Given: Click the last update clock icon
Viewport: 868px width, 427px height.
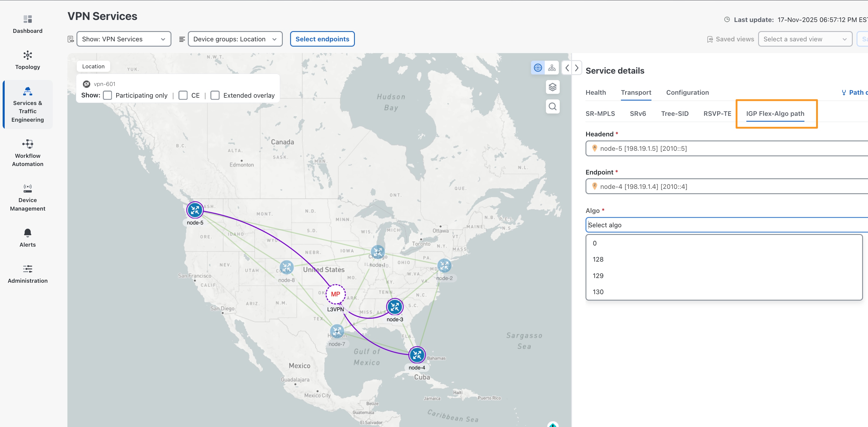Looking at the screenshot, I should pos(727,20).
